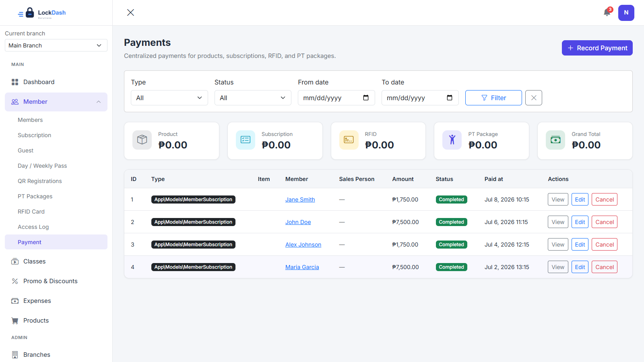Click the Subscription card icon
The height and width of the screenshot is (362, 644).
(246, 140)
